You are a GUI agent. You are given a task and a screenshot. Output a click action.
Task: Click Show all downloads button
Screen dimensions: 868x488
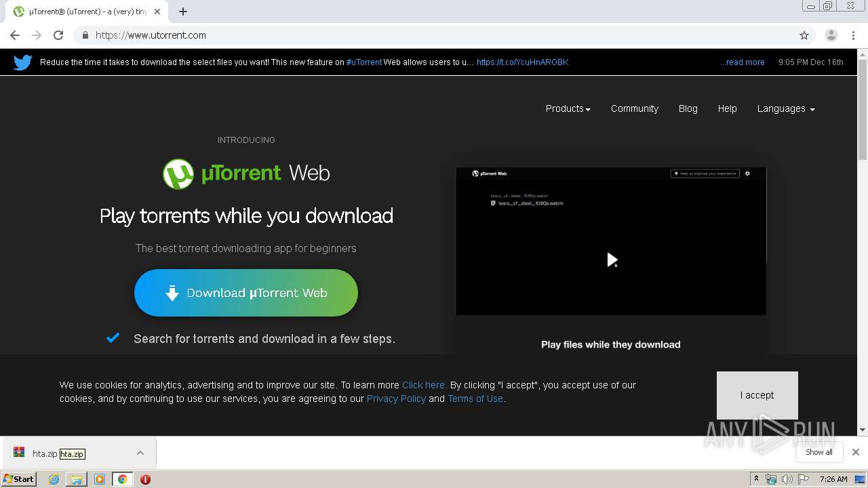pos(818,452)
